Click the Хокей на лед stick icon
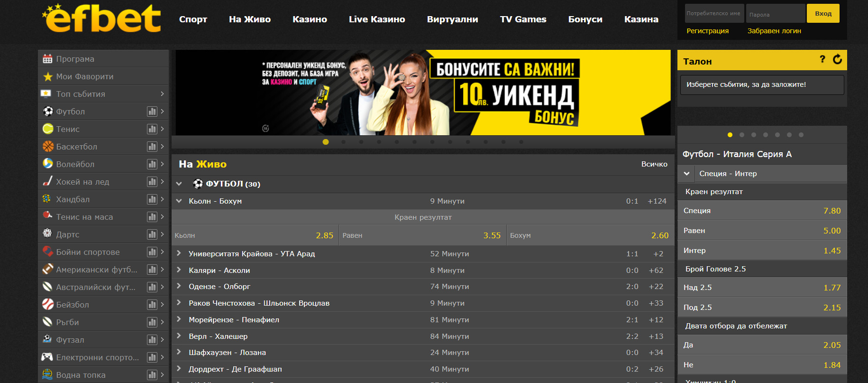Viewport: 868px width, 383px height. pos(47,182)
